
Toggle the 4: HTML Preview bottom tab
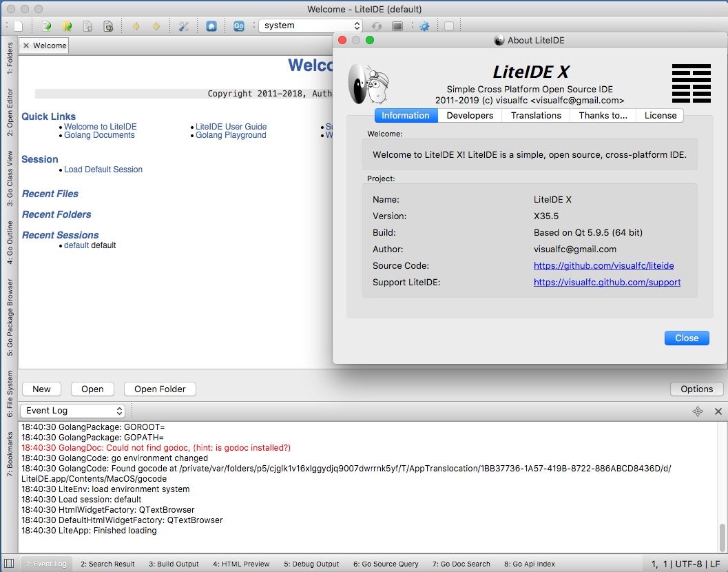(241, 564)
